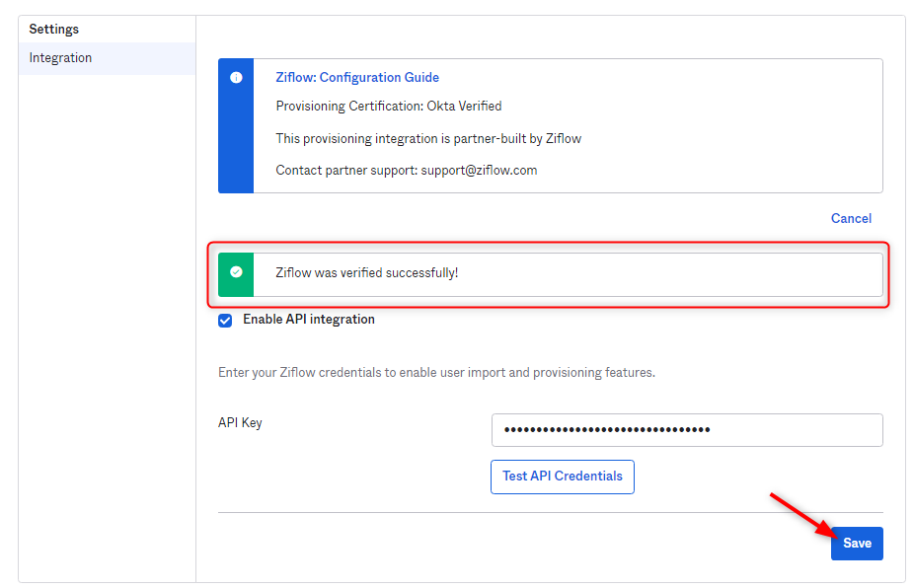Click the green success checkmark icon

click(x=236, y=272)
